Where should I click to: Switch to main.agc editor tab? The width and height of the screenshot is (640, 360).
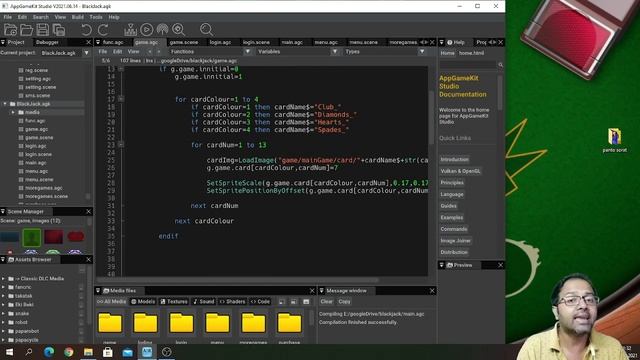tap(292, 42)
